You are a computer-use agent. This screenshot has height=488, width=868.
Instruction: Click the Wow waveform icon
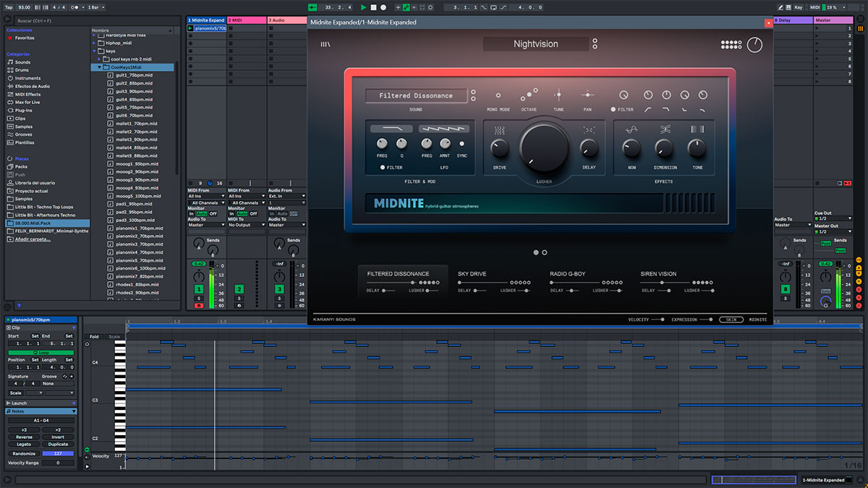(x=631, y=129)
